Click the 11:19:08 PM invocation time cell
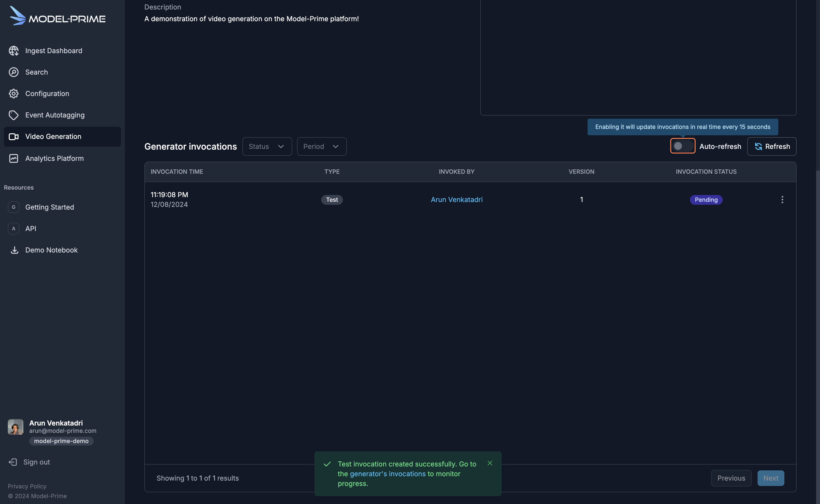 click(x=169, y=195)
